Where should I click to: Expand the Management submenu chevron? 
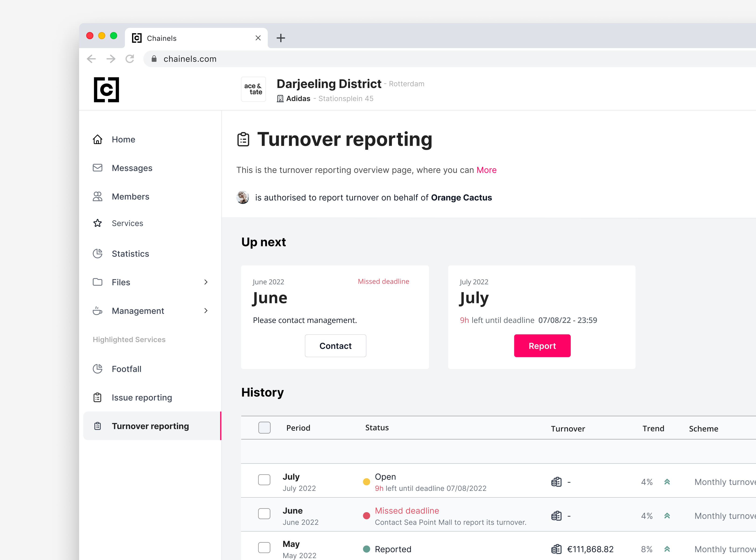coord(206,311)
